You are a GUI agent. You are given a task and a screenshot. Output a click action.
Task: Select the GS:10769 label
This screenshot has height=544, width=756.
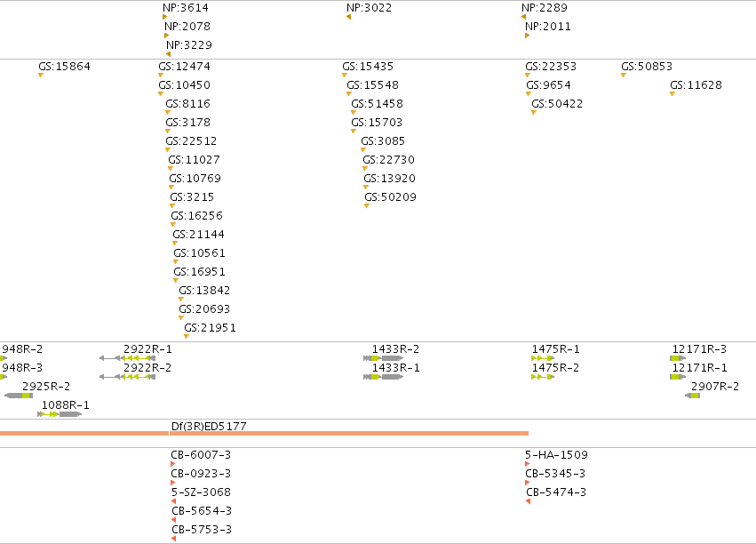(195, 179)
